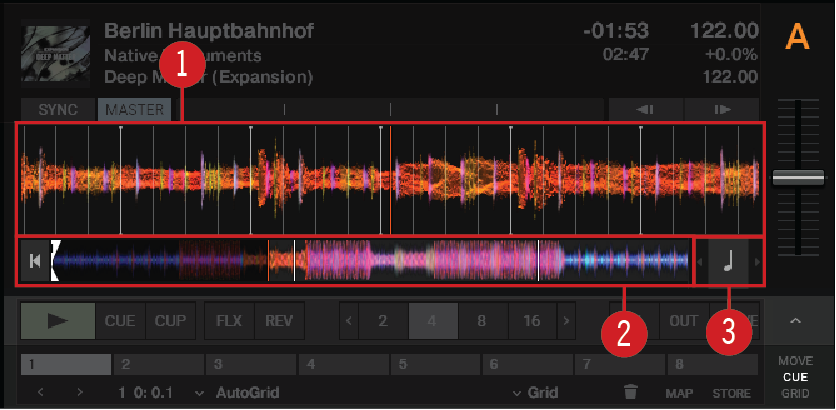This screenshot has width=836, height=410.
Task: Toggle the SYNC button
Action: tap(57, 110)
